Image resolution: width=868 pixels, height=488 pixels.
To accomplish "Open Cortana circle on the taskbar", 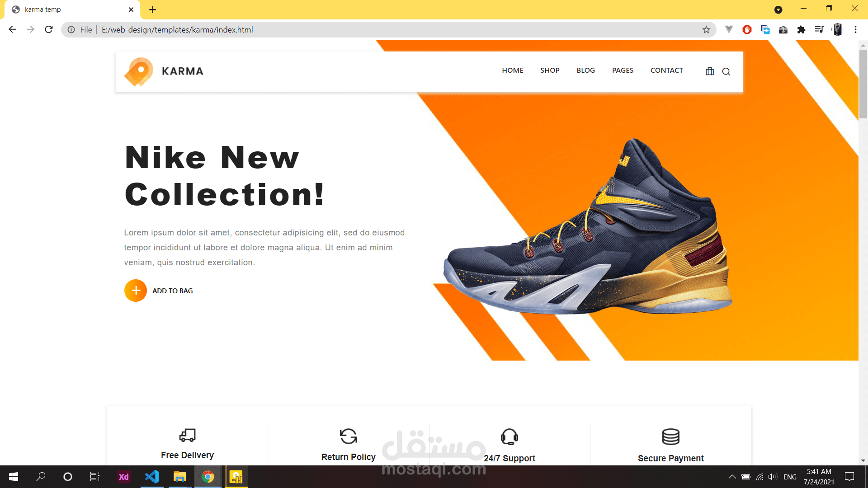I will [68, 477].
